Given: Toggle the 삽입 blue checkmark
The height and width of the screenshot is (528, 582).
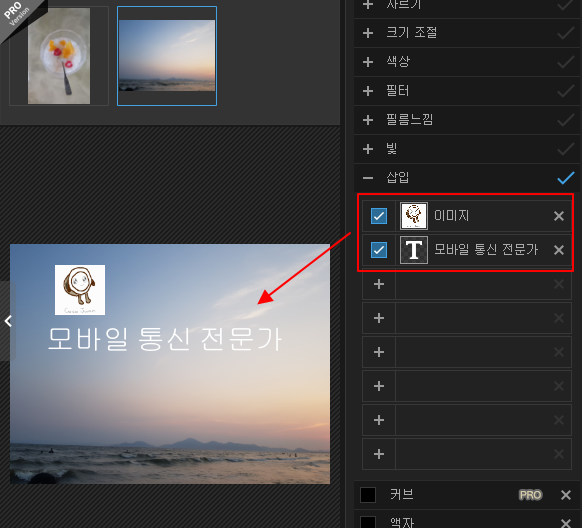Looking at the screenshot, I should pos(566,178).
